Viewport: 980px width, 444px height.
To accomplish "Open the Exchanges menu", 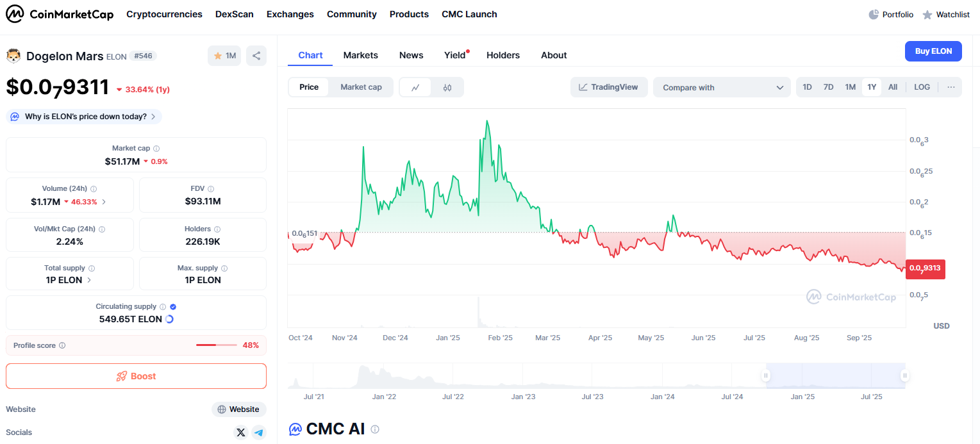I will (290, 14).
